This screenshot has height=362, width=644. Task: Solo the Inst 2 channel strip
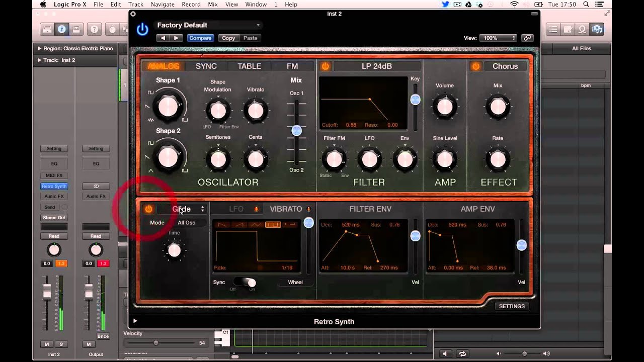click(61, 344)
